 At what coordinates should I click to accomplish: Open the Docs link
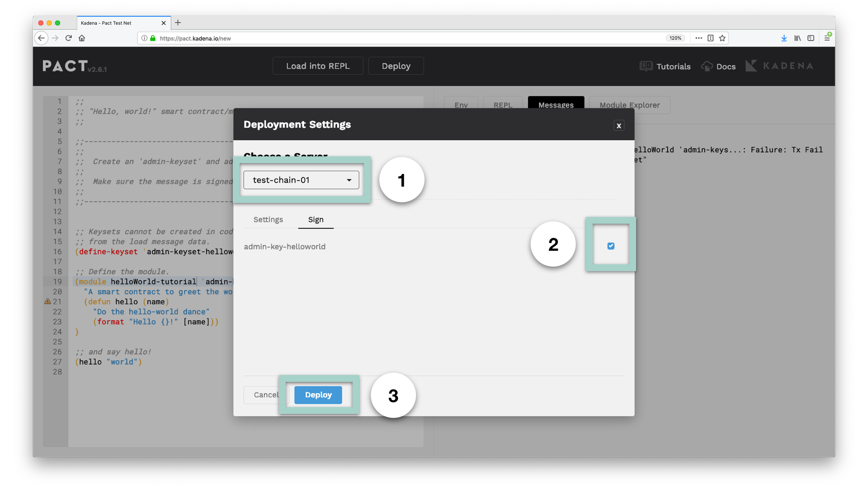point(726,66)
